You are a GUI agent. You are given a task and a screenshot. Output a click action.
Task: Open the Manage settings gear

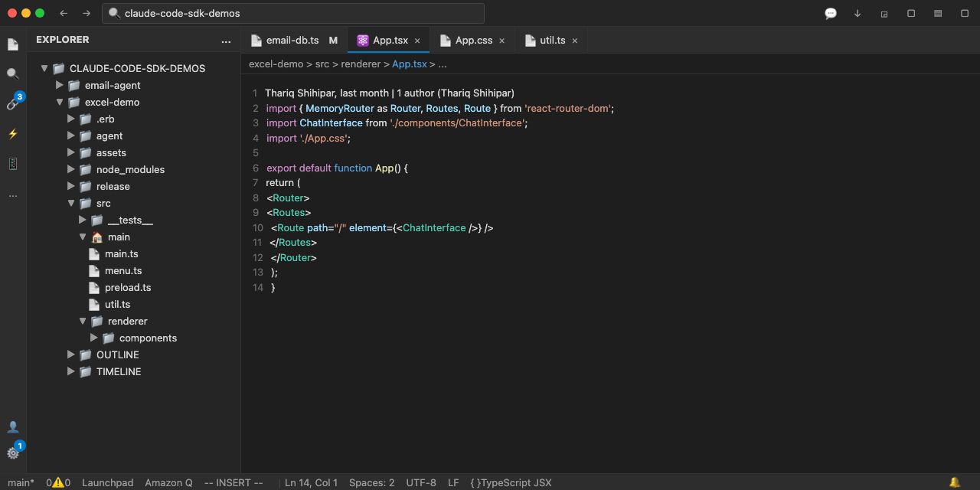point(13,452)
